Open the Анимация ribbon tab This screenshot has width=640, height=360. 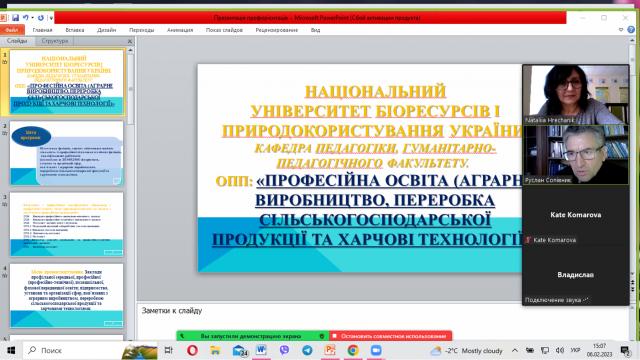(x=180, y=30)
